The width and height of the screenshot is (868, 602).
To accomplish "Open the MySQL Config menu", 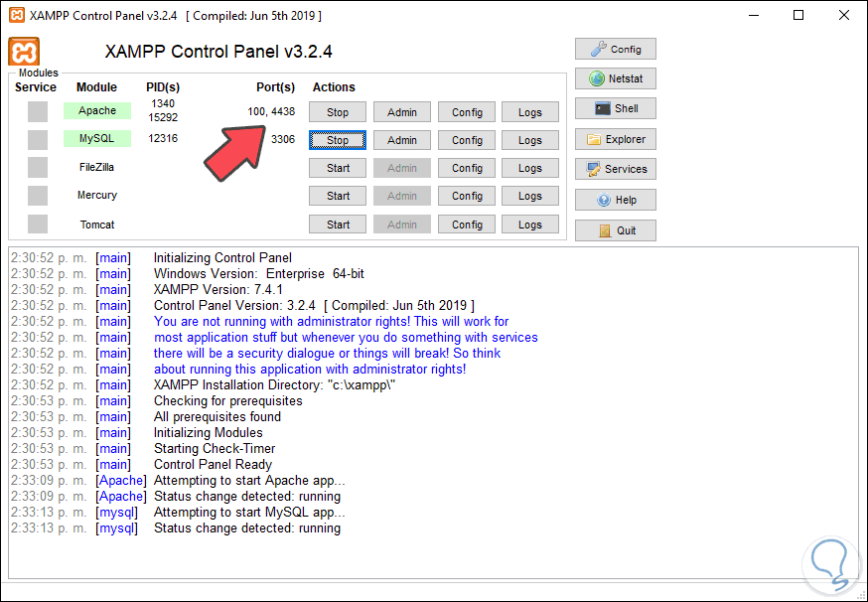I will [x=467, y=140].
